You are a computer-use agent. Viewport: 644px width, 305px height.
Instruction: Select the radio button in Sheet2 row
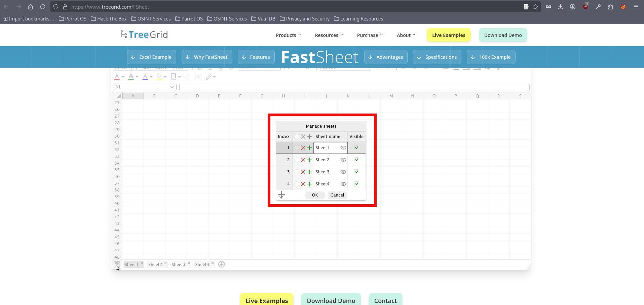(x=297, y=160)
